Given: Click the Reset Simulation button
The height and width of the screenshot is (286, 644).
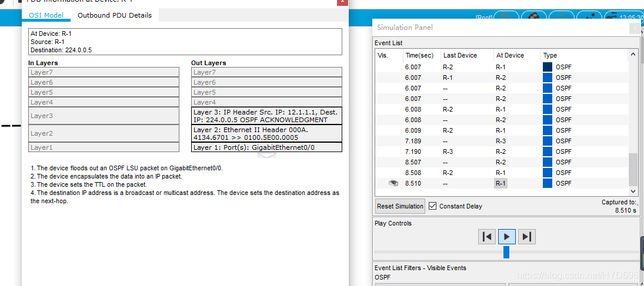Looking at the screenshot, I should tap(400, 206).
